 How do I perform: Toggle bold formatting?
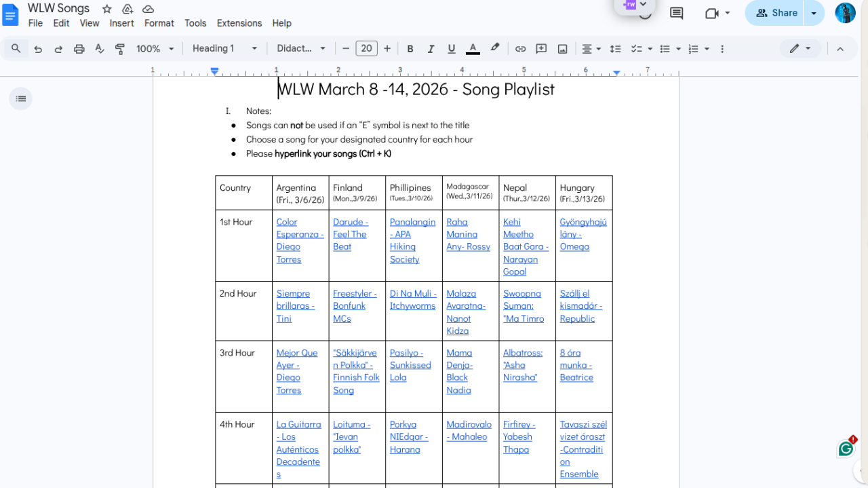410,49
